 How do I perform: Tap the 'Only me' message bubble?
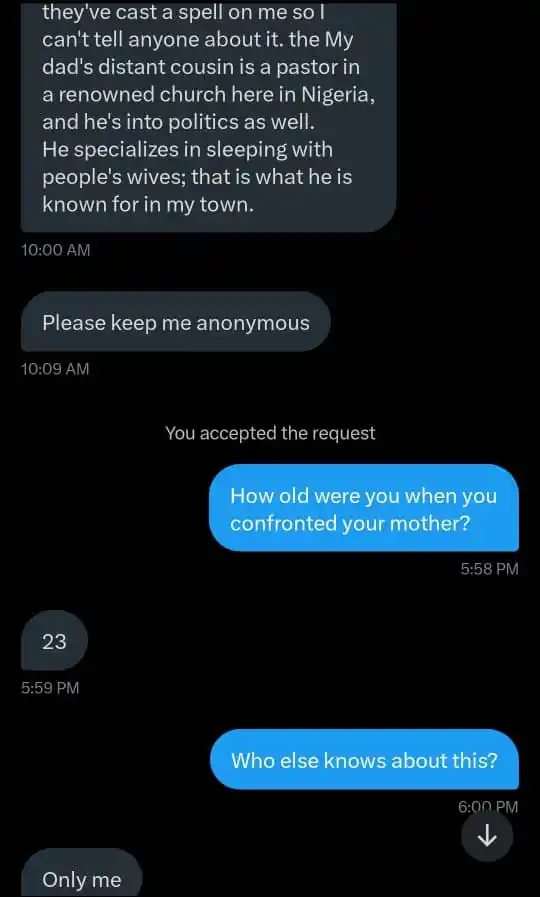pos(82,873)
